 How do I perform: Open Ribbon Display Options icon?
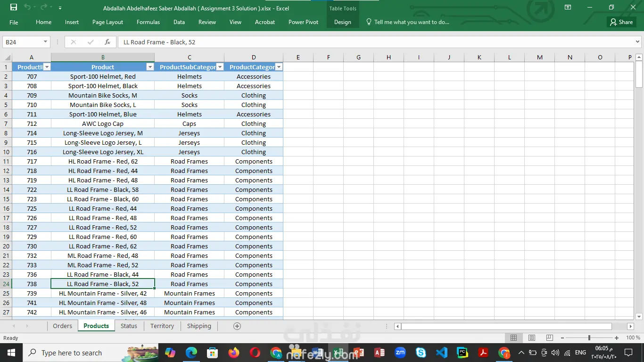pyautogui.click(x=568, y=8)
